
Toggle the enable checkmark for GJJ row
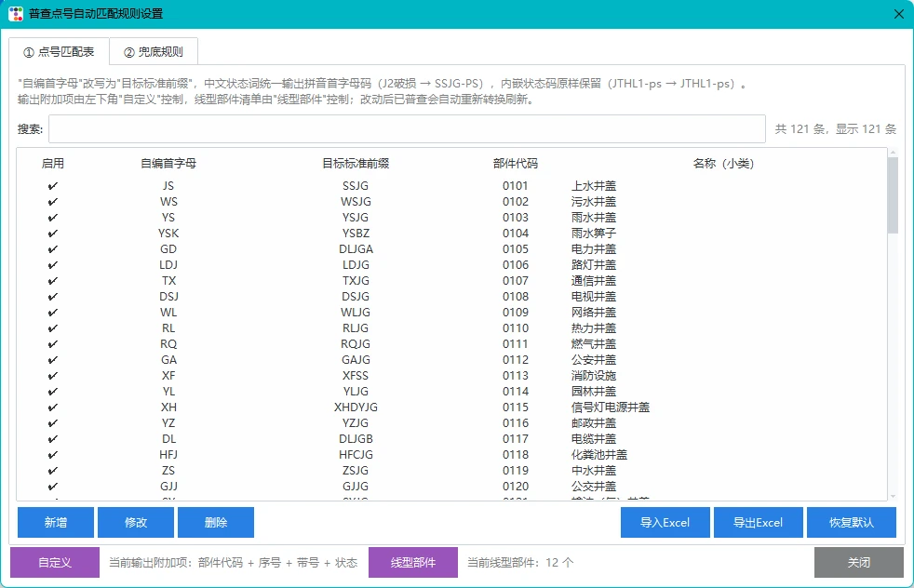tap(52, 486)
